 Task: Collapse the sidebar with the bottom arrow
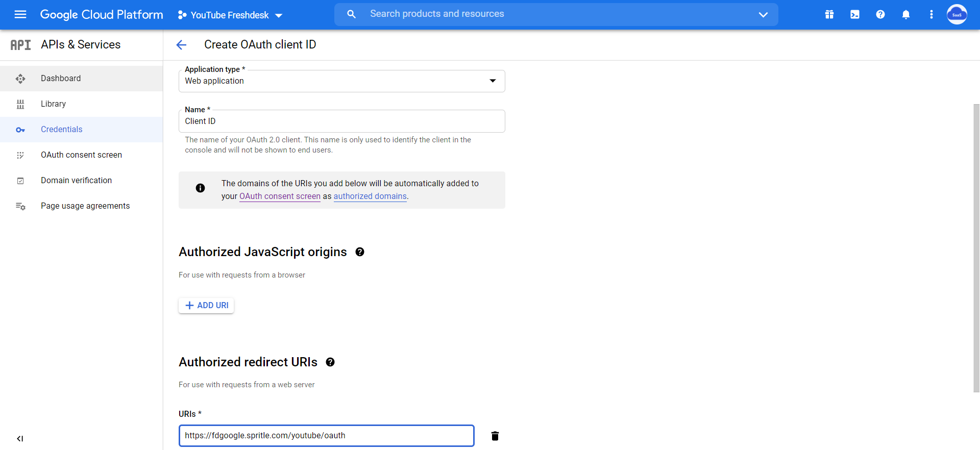20,439
